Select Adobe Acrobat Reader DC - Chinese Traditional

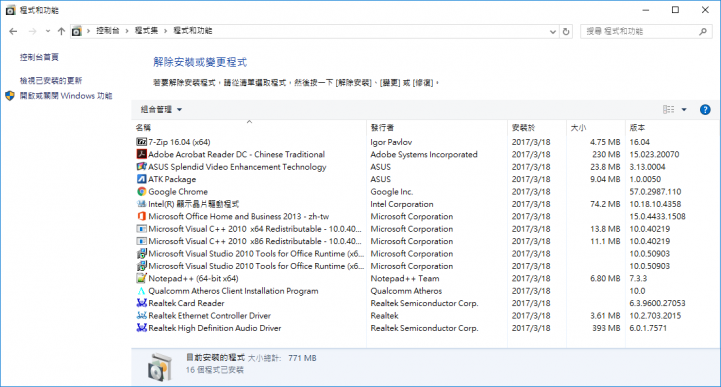click(x=236, y=154)
